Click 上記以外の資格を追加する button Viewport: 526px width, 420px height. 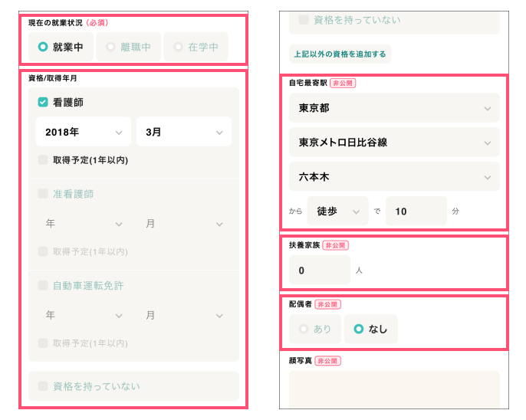coord(340,54)
